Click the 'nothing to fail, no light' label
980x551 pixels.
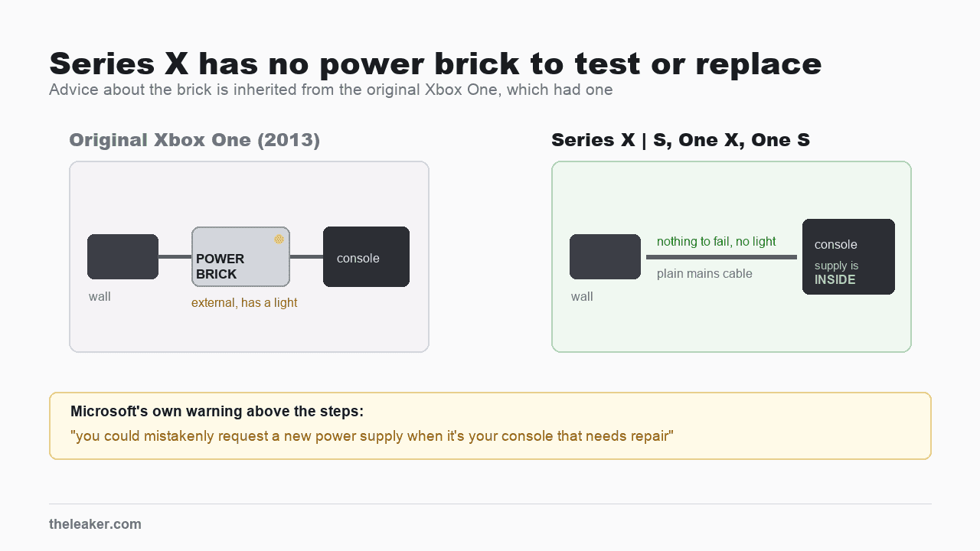pos(717,242)
